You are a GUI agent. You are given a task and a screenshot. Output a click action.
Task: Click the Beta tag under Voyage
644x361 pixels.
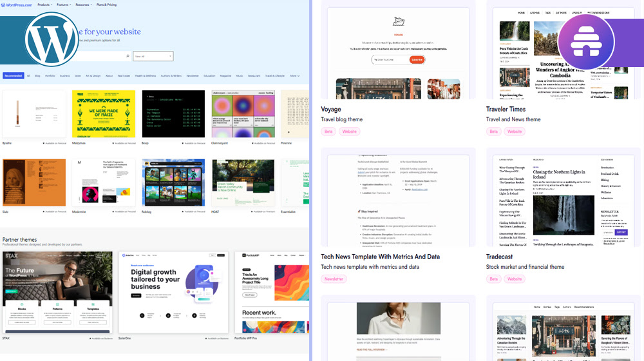tap(328, 132)
